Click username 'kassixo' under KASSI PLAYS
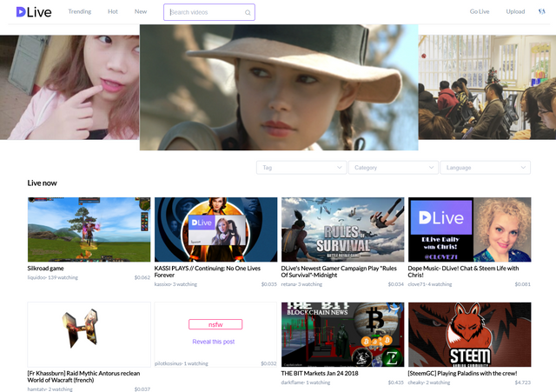The width and height of the screenshot is (556, 392). [x=162, y=284]
